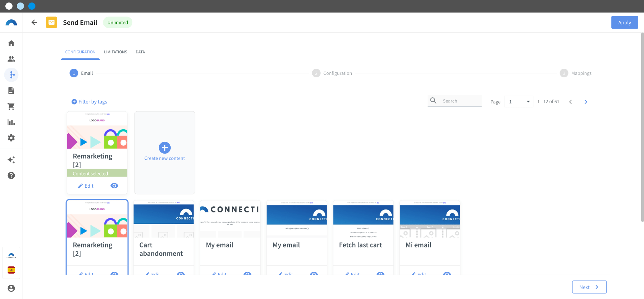
Task: Select the highlighted Remarketing [2] card in the grid
Action: pos(97,236)
